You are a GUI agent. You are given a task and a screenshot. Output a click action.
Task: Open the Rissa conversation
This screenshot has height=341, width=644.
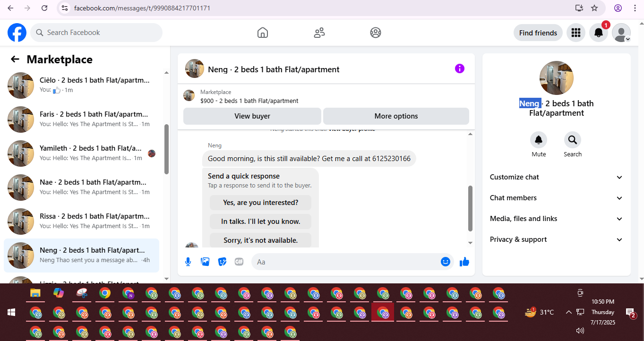(x=81, y=222)
